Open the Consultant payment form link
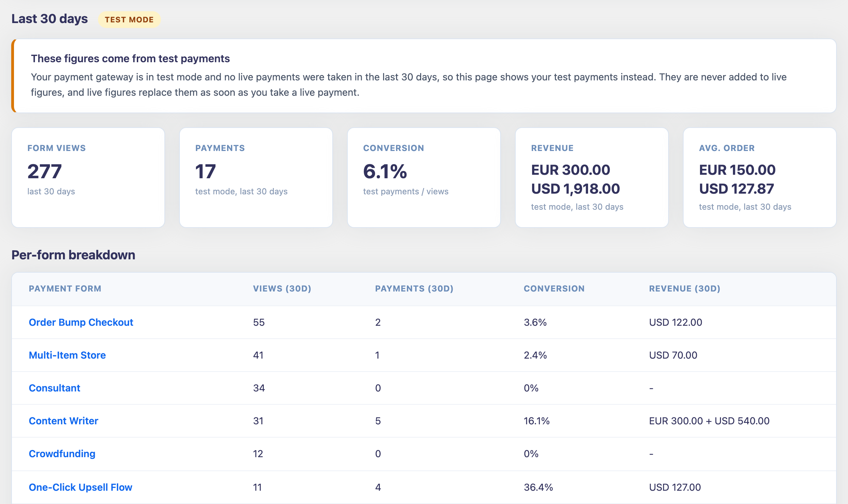The height and width of the screenshot is (504, 848). [x=55, y=388]
